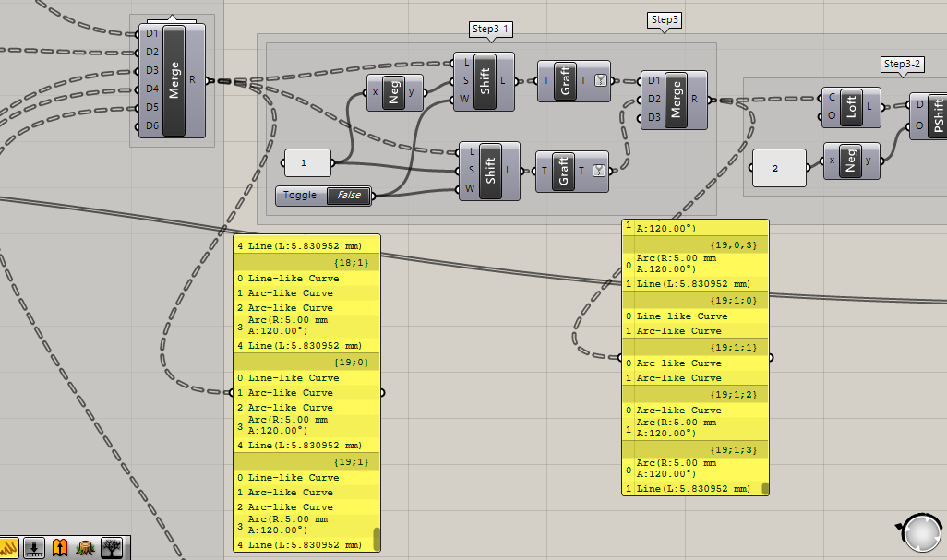Click the number panel containing 1
Viewport: 947px width, 560px height.
[307, 163]
